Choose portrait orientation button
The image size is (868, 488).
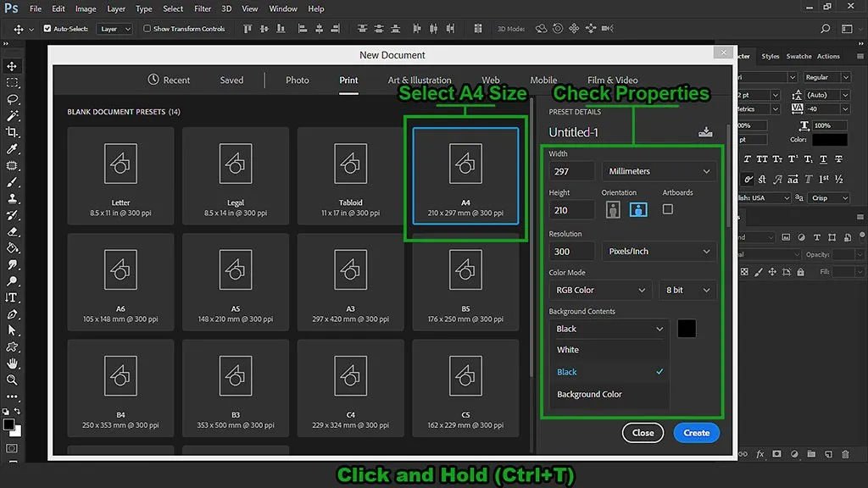(613, 210)
